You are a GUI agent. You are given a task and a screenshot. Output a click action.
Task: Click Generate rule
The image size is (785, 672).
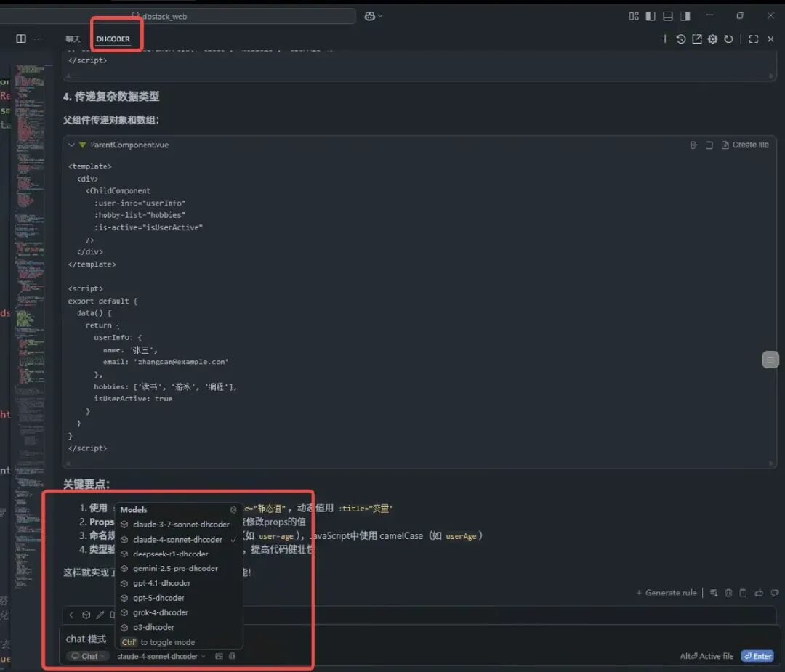tap(666, 592)
